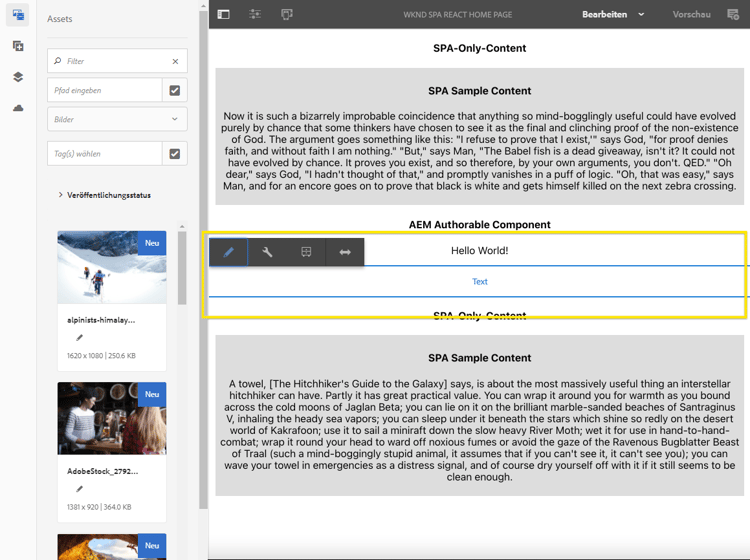Click the Insert component tool

pyautogui.click(x=306, y=252)
